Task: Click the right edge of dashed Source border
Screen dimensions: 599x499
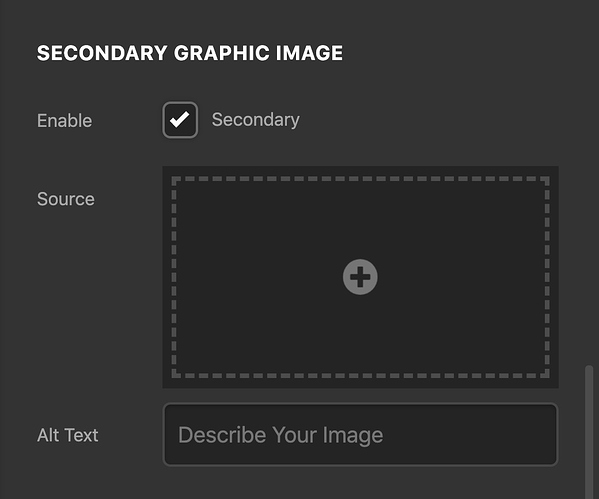Action: tap(547, 277)
